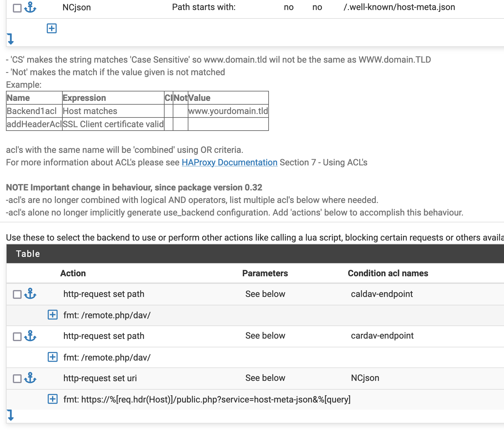The image size is (504, 431).
Task: Click the anchor icon in the NCjson ACL row
Action: pos(30,7)
